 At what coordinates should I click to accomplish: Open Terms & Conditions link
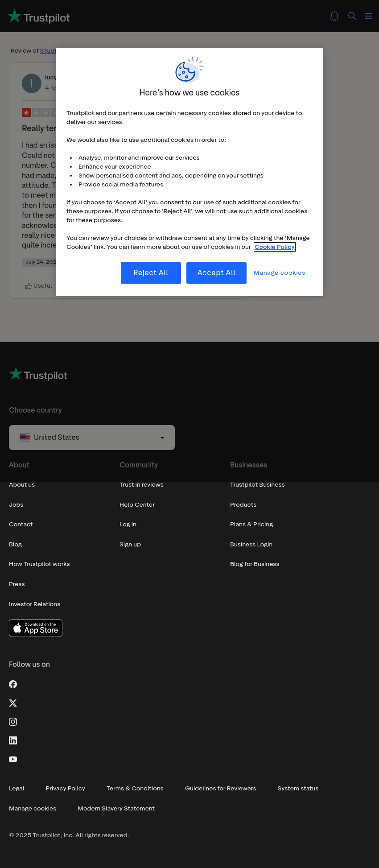pyautogui.click(x=135, y=789)
